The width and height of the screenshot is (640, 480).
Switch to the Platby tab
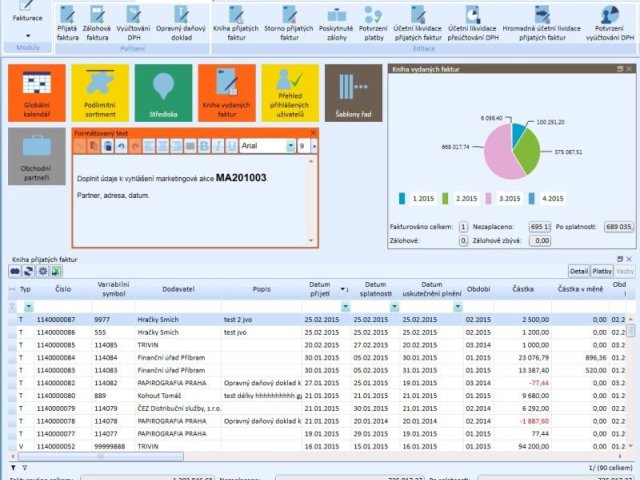point(602,271)
